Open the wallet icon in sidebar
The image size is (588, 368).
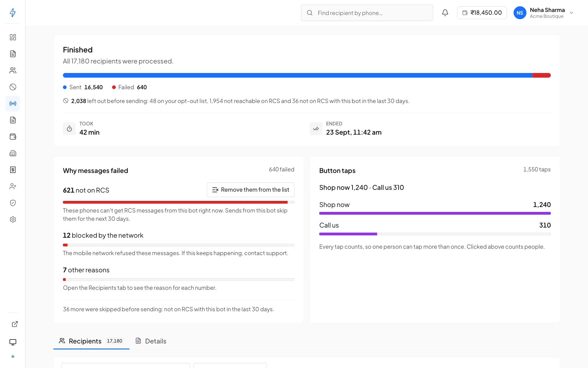[x=13, y=137]
